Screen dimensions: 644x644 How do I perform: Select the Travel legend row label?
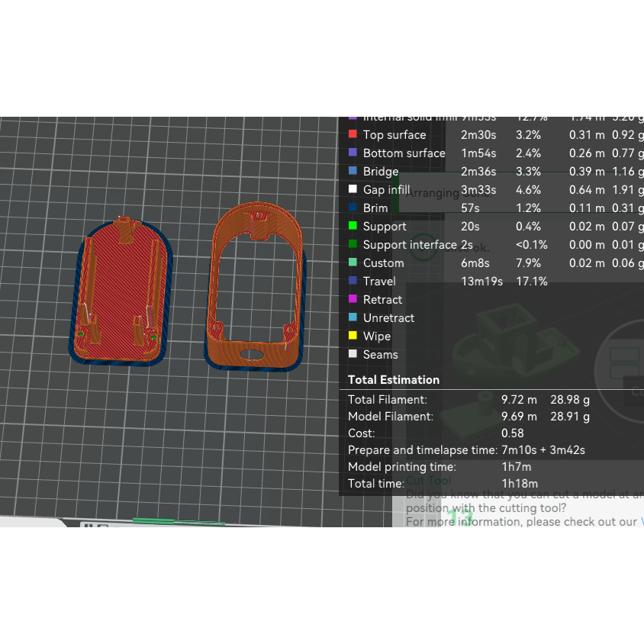pyautogui.click(x=379, y=282)
